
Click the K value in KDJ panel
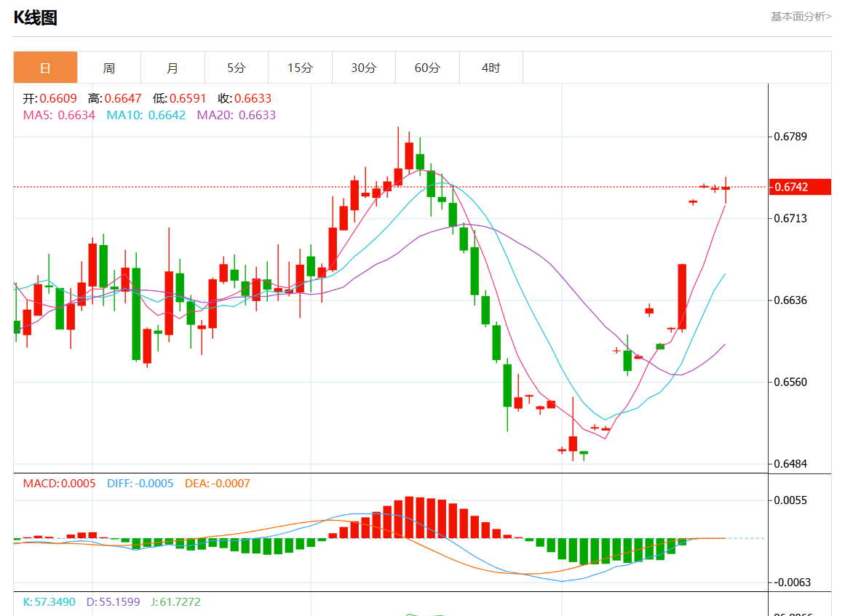click(49, 602)
